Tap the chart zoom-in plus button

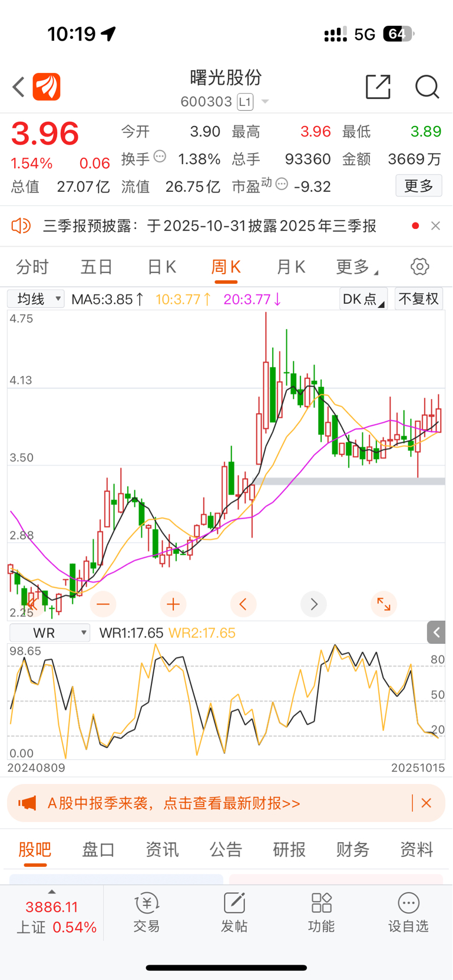pyautogui.click(x=173, y=604)
